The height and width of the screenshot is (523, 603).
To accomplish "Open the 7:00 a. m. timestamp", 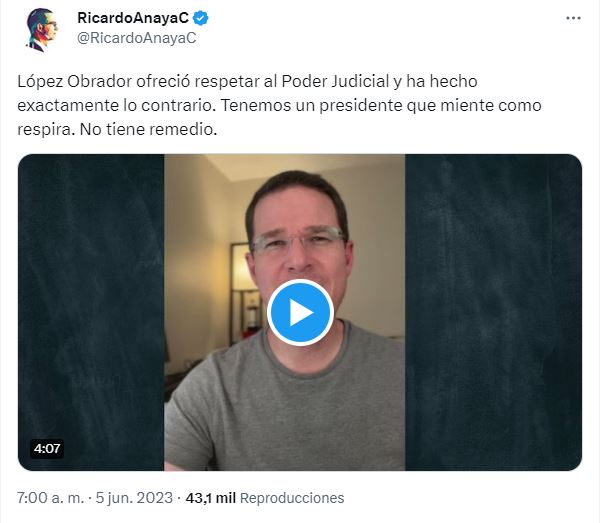I will (x=50, y=498).
